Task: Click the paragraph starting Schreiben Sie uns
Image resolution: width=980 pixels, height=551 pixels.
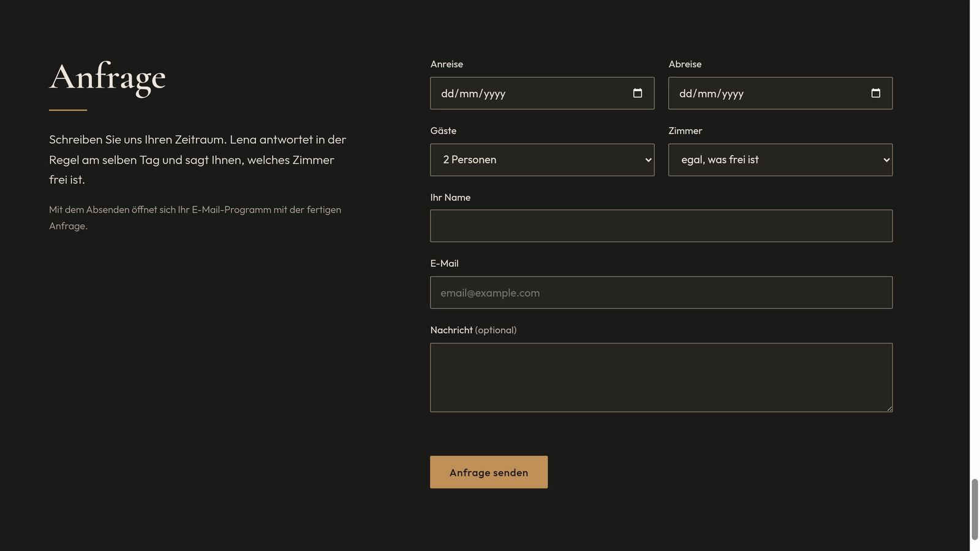Action: pos(198,159)
